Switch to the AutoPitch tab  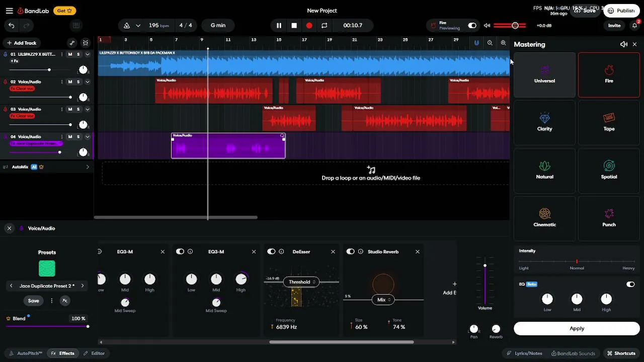tap(26, 353)
